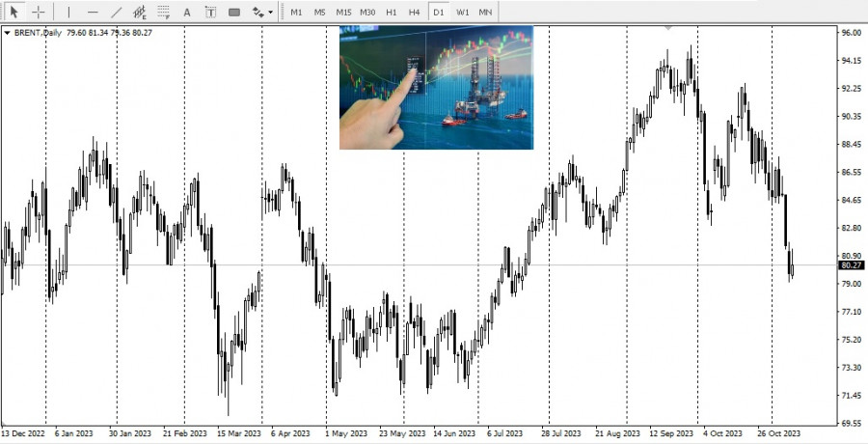Screen dimensions: 868x444
Task: Click the 28 Jul 2023 date label
Action: pos(560,433)
